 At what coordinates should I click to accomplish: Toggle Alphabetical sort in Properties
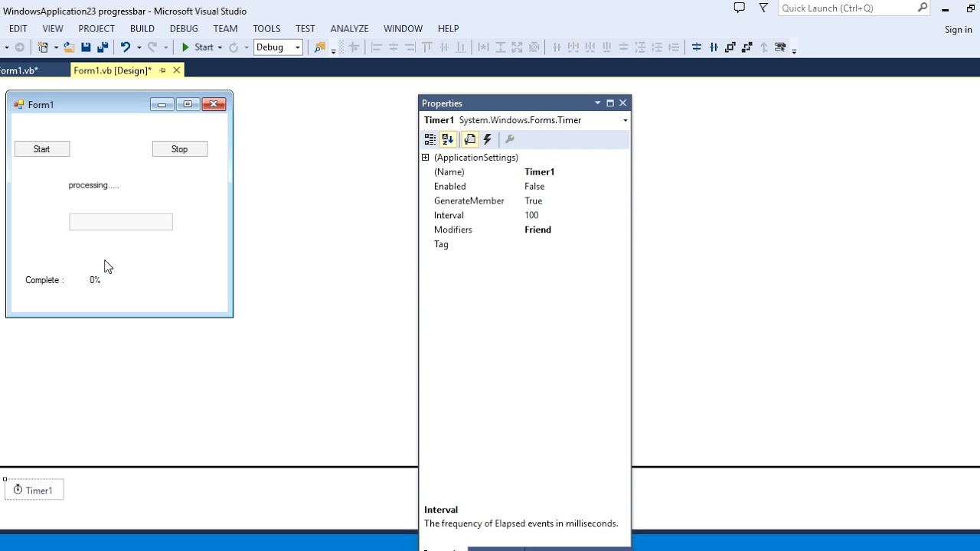tap(448, 139)
